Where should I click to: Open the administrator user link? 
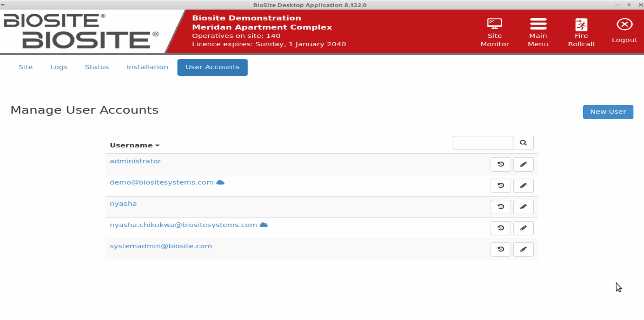pyautogui.click(x=135, y=161)
